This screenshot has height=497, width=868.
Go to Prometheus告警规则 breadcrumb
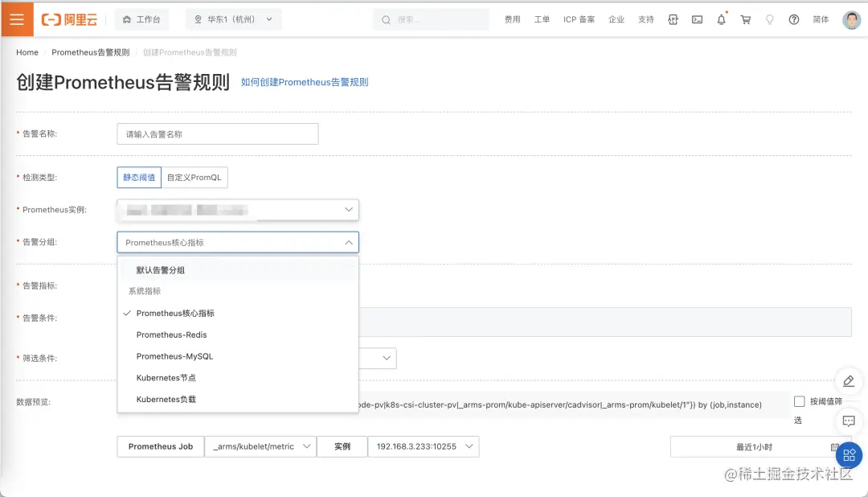(90, 52)
